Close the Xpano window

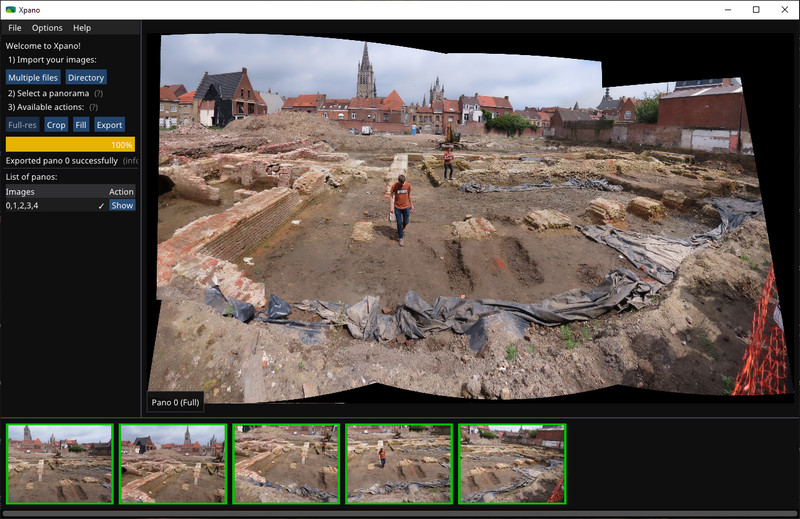pos(785,10)
